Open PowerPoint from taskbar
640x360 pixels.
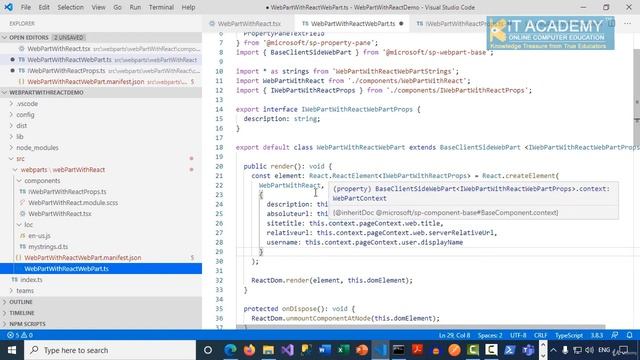click(x=362, y=350)
